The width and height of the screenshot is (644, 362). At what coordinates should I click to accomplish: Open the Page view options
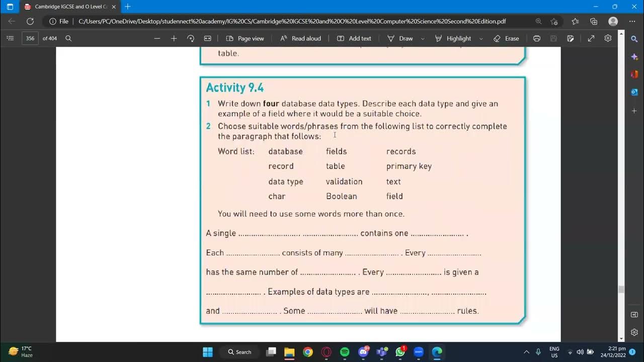245,38
